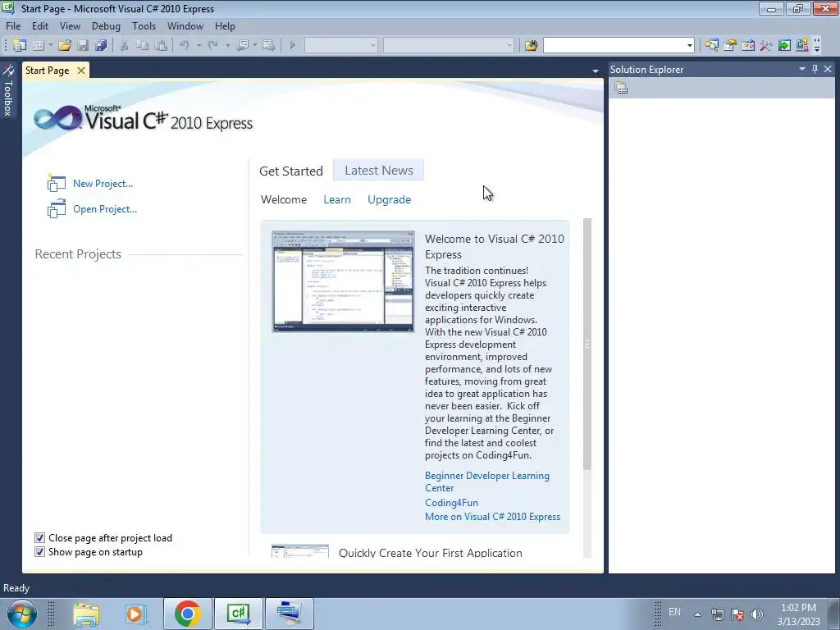
Task: Open Solution Explorer from the toolbar icon
Action: pos(711,46)
